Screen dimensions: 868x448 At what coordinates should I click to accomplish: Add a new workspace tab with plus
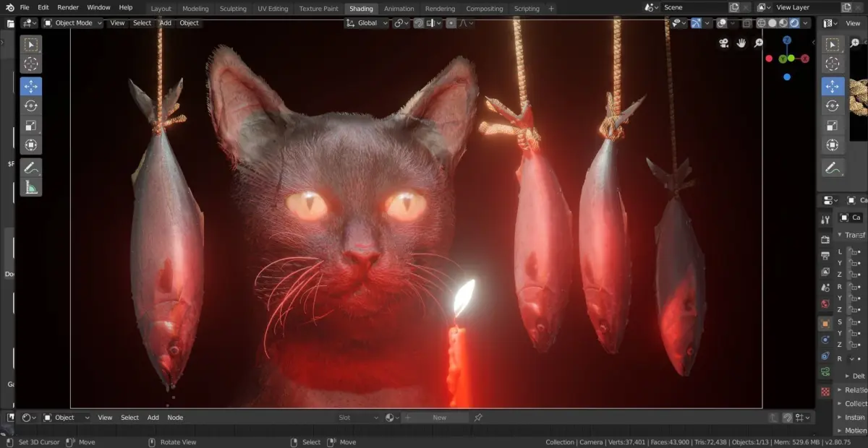(x=552, y=9)
